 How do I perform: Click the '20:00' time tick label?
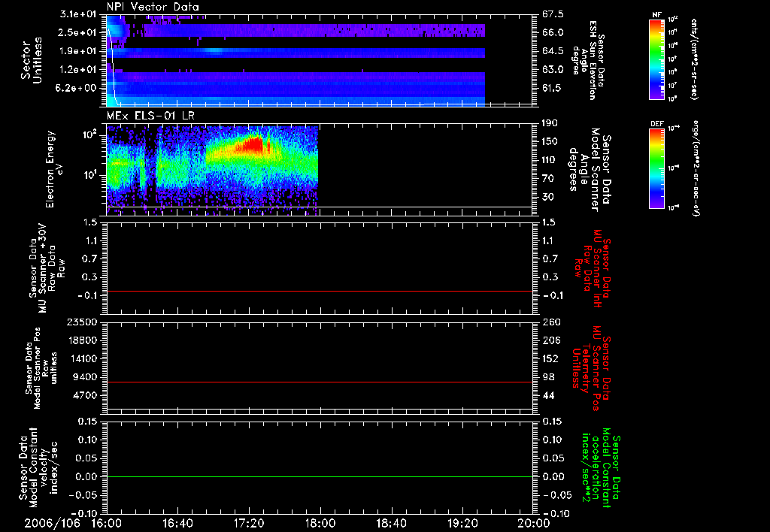click(534, 523)
